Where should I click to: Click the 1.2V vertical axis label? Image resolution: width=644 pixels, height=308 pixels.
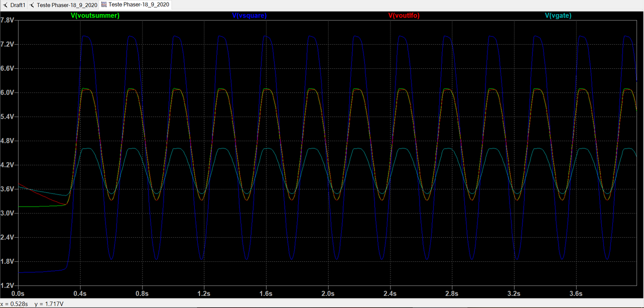[x=8, y=285]
